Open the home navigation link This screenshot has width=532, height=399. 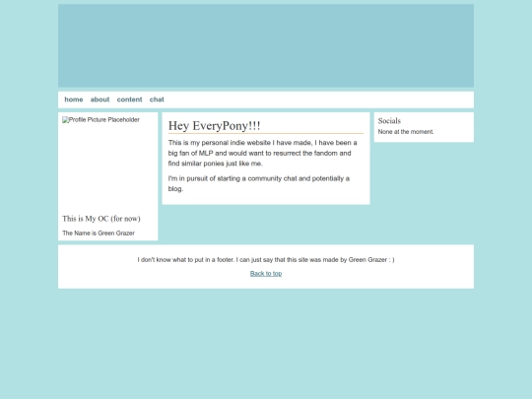pos(74,100)
